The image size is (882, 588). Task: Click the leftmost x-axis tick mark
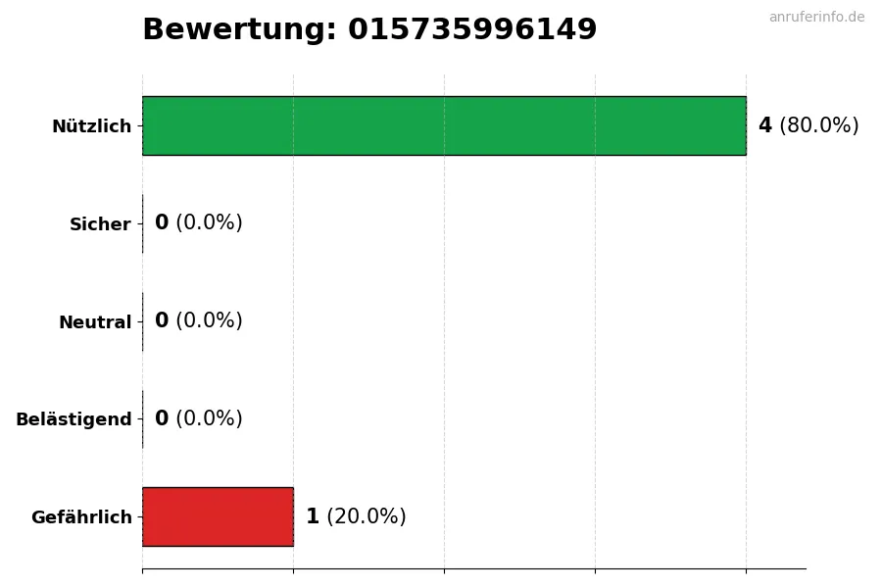coord(142,570)
